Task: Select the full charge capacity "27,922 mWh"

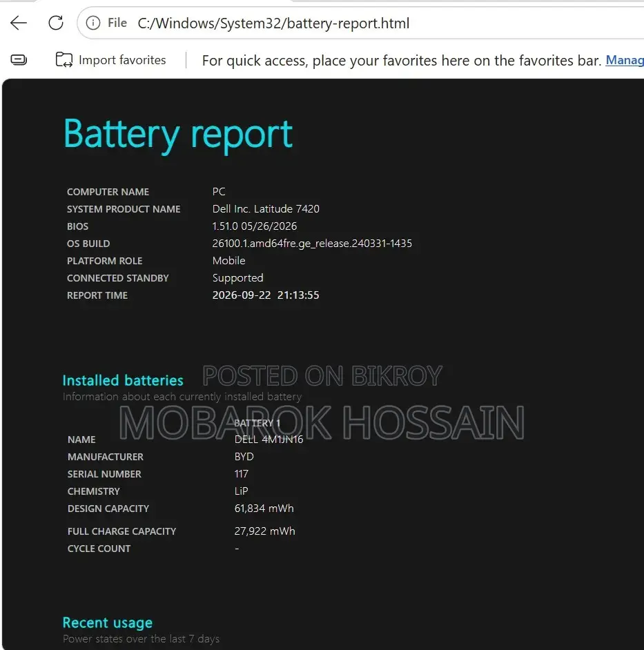Action: click(x=265, y=531)
